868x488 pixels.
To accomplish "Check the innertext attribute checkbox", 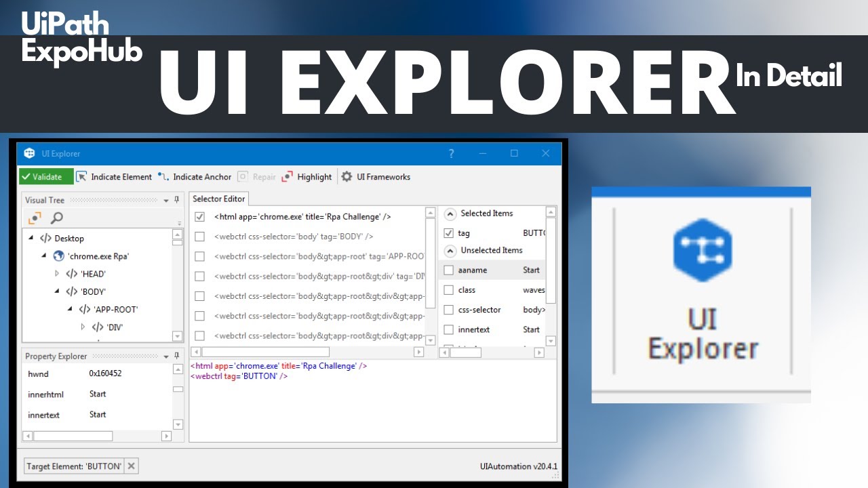I will (448, 329).
